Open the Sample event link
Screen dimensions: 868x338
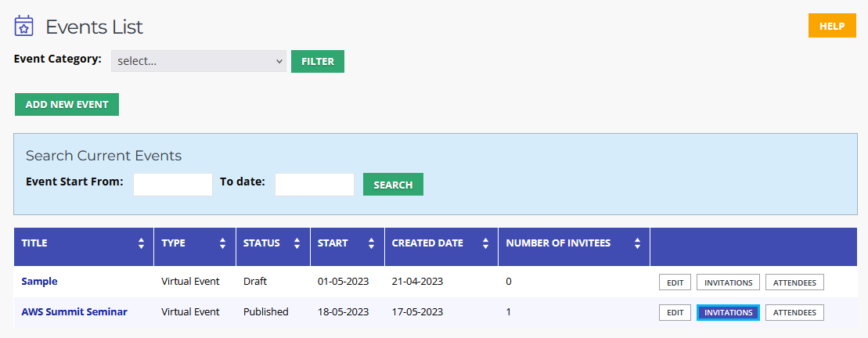click(x=39, y=281)
